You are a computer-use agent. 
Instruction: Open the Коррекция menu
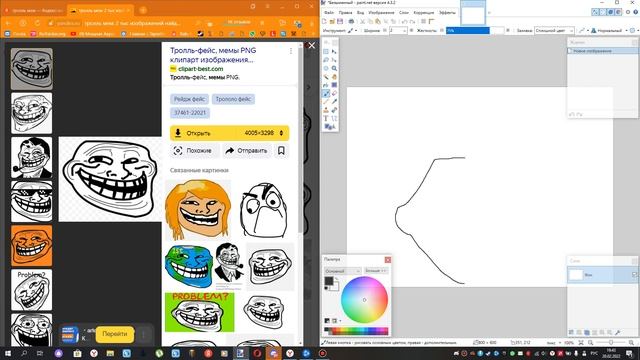(x=424, y=13)
